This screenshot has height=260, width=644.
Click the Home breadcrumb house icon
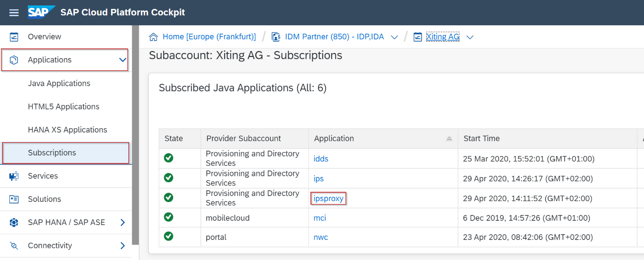coord(154,37)
